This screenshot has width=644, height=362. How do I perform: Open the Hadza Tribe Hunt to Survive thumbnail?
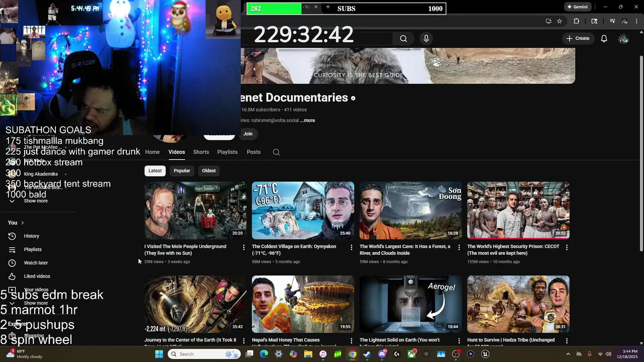click(x=518, y=304)
